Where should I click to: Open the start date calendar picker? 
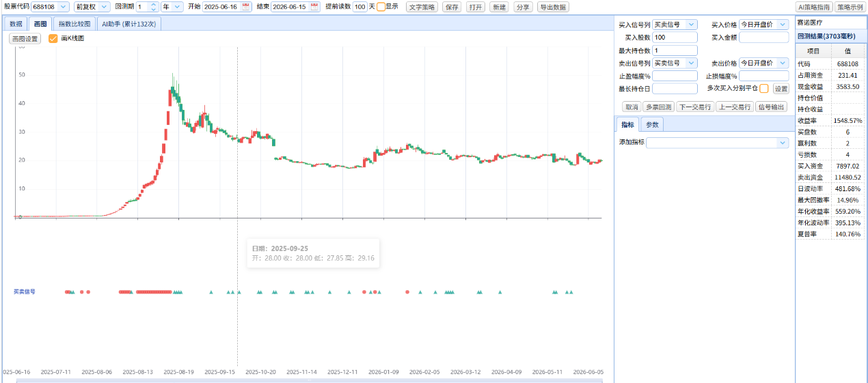tap(246, 7)
